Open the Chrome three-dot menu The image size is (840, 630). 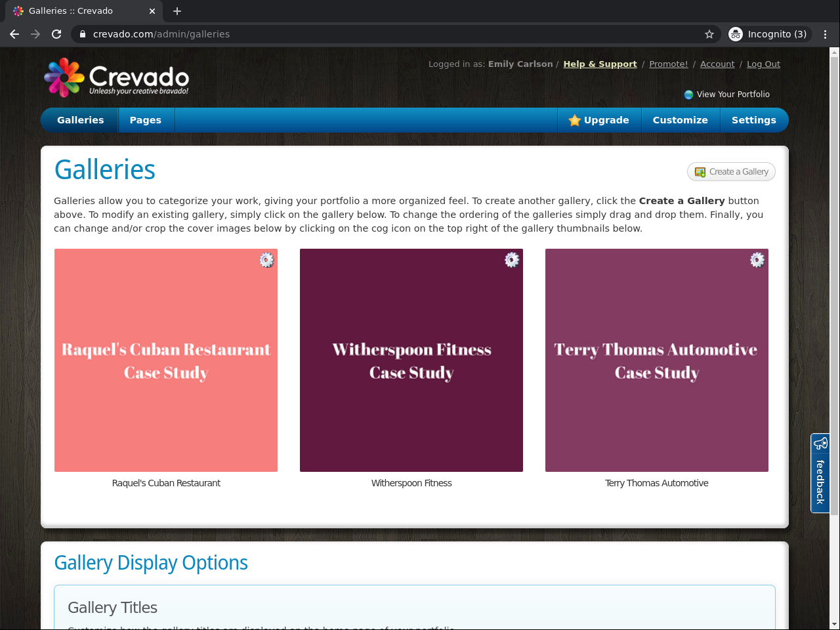click(826, 34)
